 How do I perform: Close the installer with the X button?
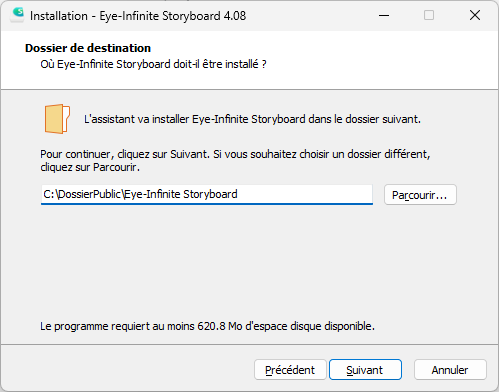click(x=475, y=15)
